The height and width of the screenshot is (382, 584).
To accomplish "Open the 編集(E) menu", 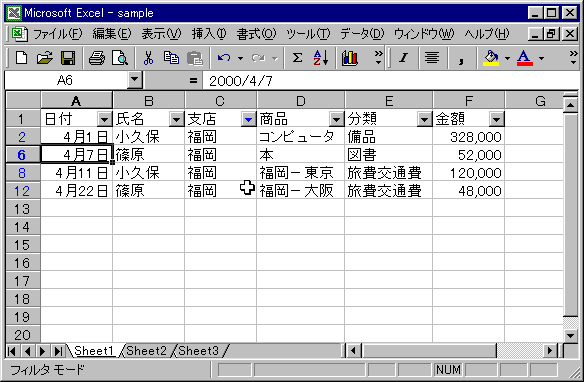I will 112,34.
